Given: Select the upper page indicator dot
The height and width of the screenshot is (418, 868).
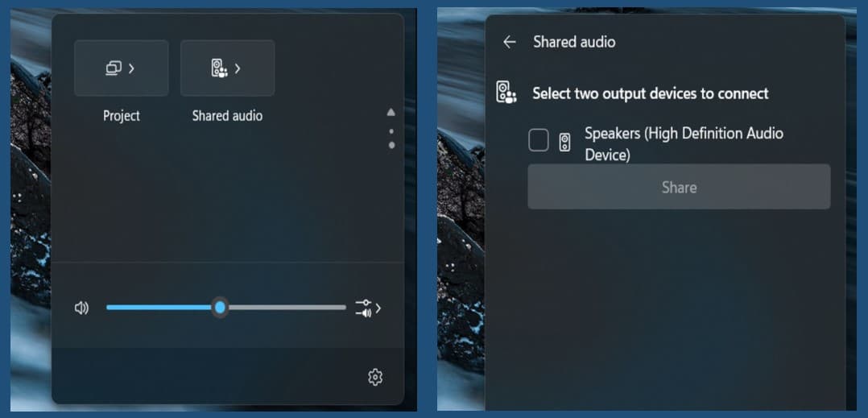Looking at the screenshot, I should coord(391,132).
